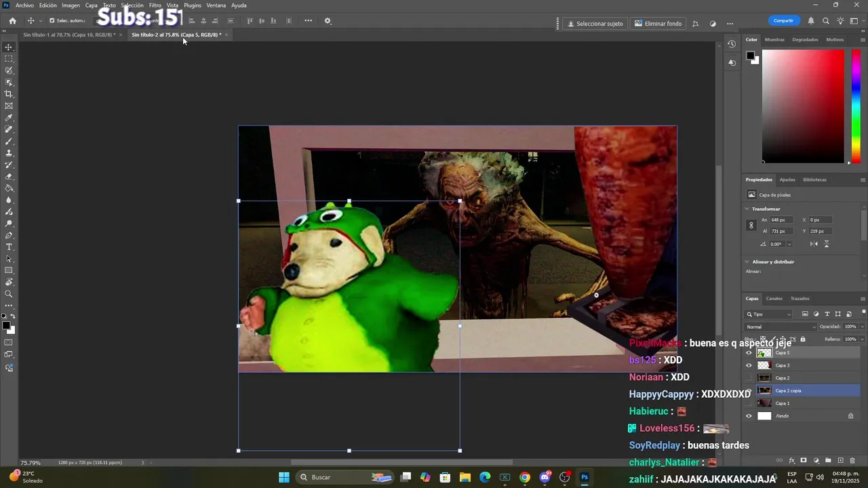Create a new layer with plus icon

[841, 461]
